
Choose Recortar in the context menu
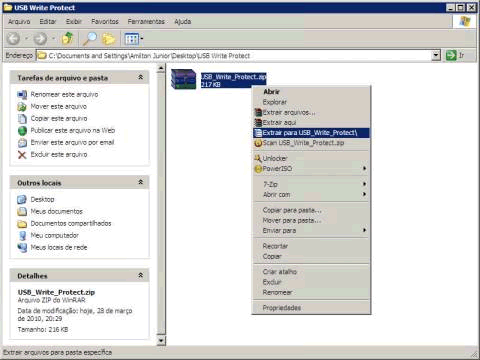coord(311,246)
